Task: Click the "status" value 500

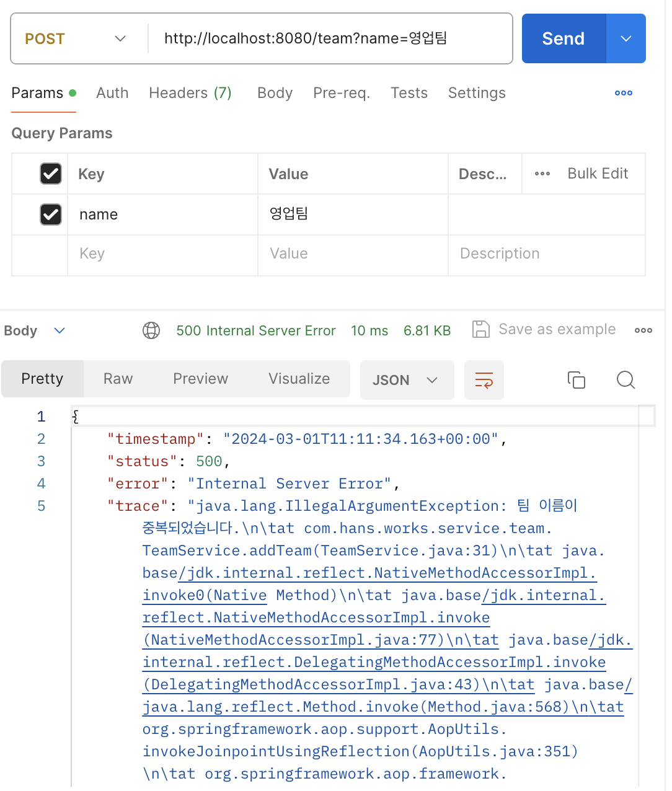Action: [209, 461]
